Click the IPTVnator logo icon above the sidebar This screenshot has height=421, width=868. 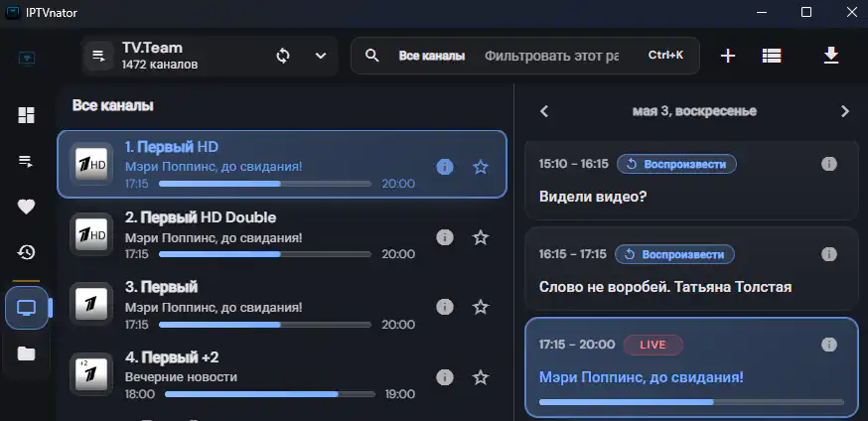click(26, 57)
